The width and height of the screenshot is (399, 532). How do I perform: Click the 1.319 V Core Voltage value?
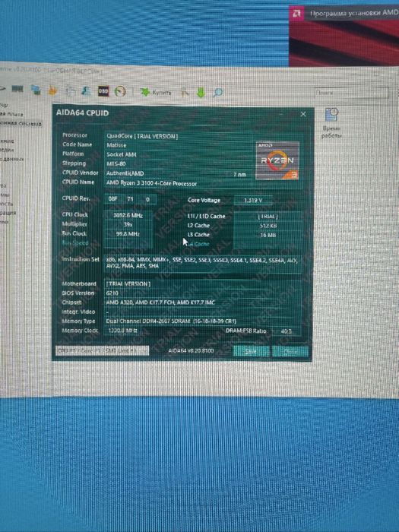253,201
